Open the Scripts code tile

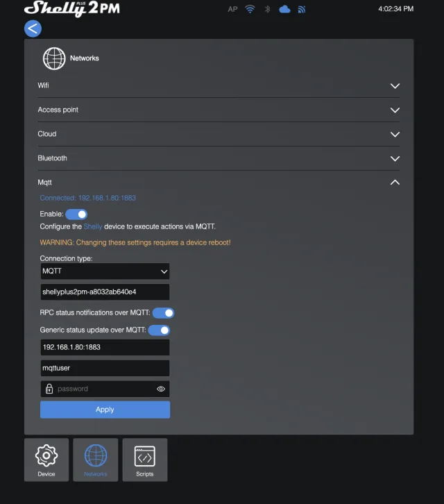click(145, 460)
